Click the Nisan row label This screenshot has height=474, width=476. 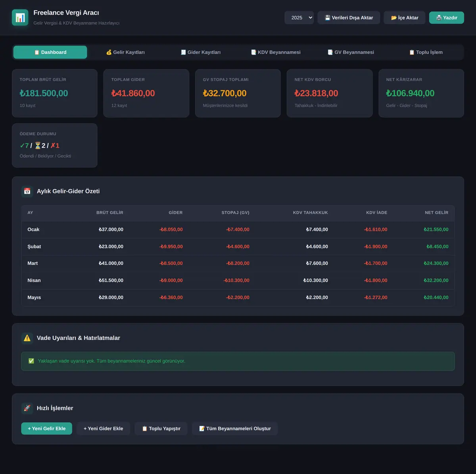(34, 280)
